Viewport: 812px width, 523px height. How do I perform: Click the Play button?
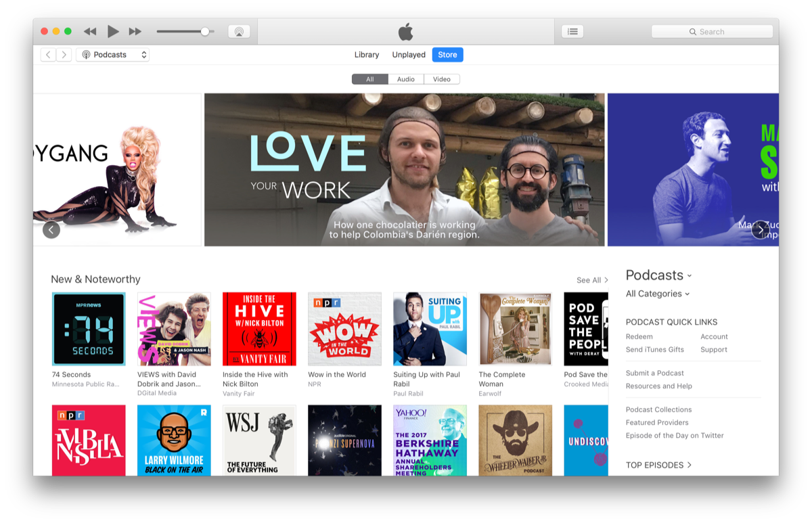pyautogui.click(x=113, y=31)
